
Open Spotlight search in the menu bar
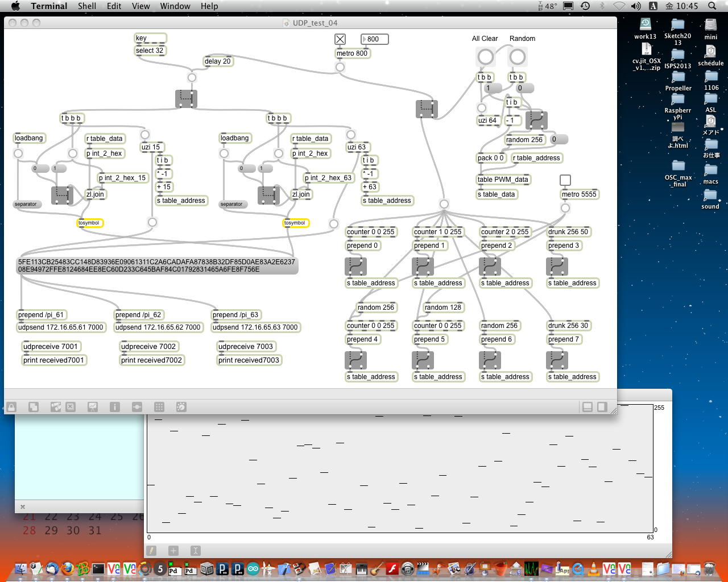pyautogui.click(x=712, y=6)
